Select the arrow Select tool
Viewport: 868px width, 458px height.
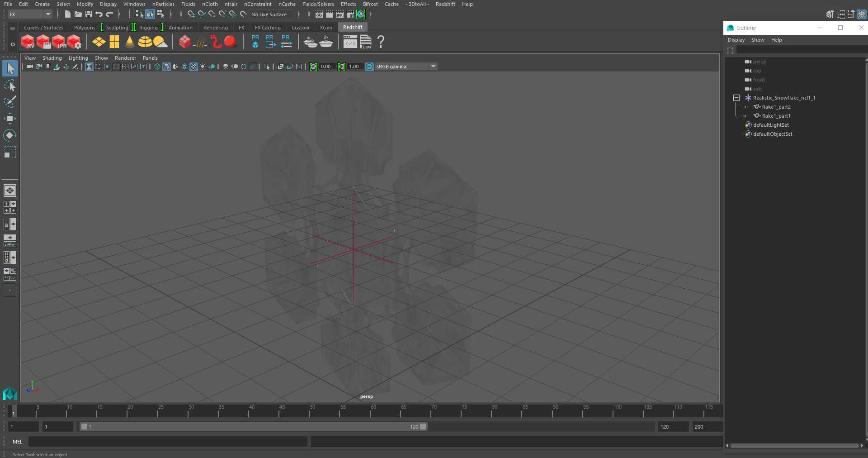click(10, 69)
